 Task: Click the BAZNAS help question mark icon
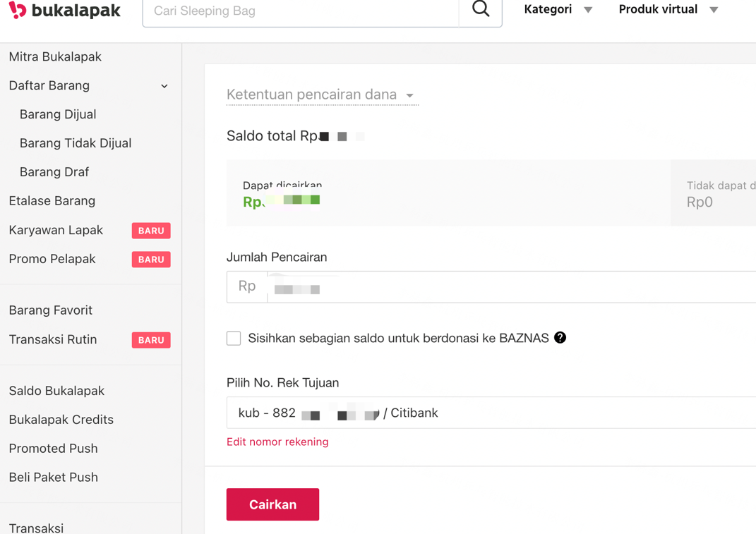tap(560, 338)
